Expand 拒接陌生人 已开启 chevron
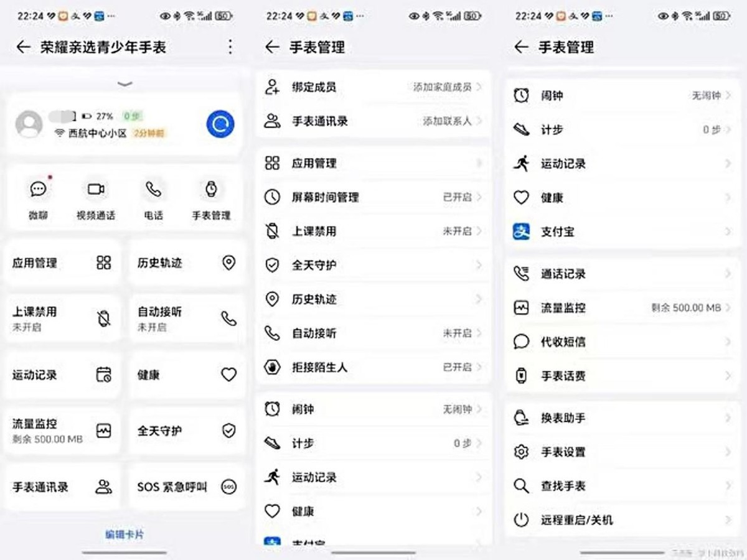 point(479,367)
